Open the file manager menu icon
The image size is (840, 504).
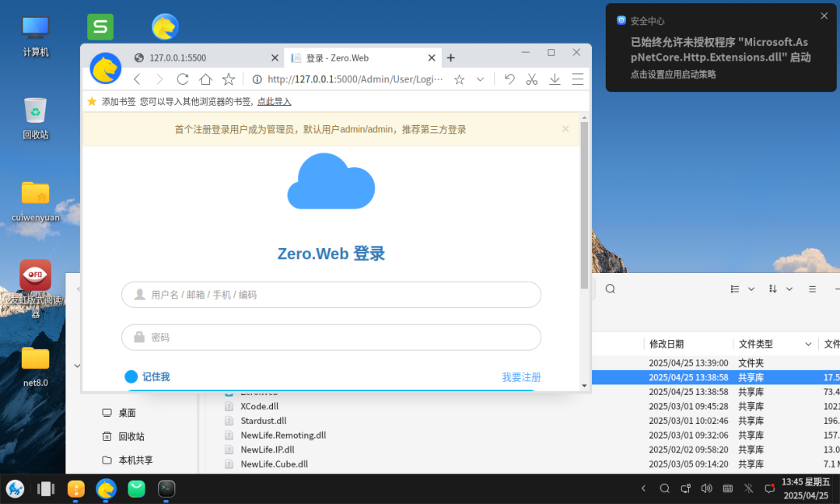point(812,289)
